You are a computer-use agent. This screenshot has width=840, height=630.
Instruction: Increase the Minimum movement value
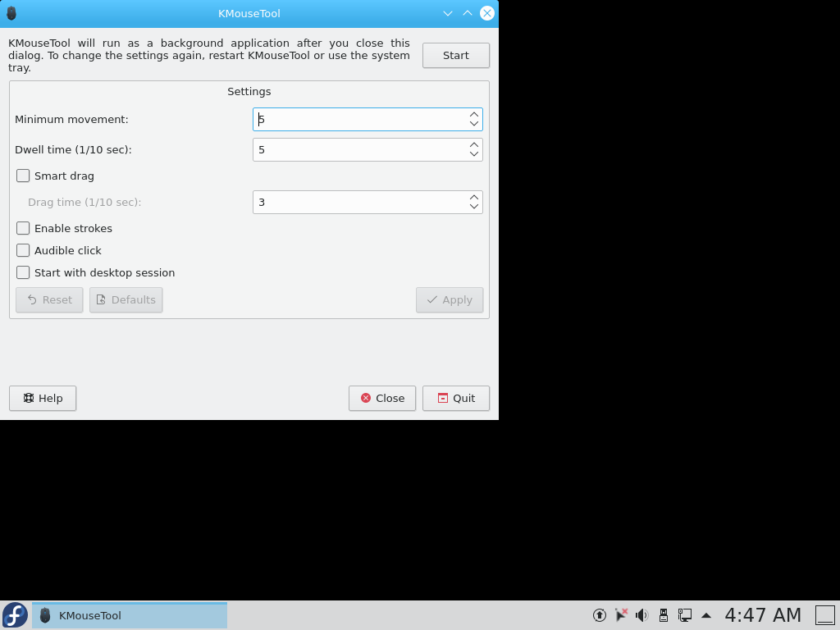[474, 115]
